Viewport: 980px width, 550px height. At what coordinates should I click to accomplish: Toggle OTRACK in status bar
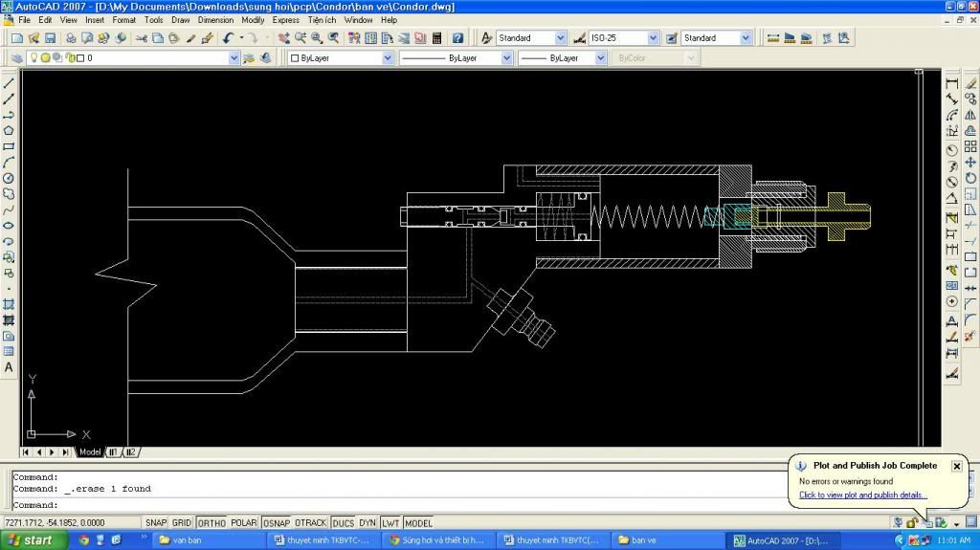[311, 523]
